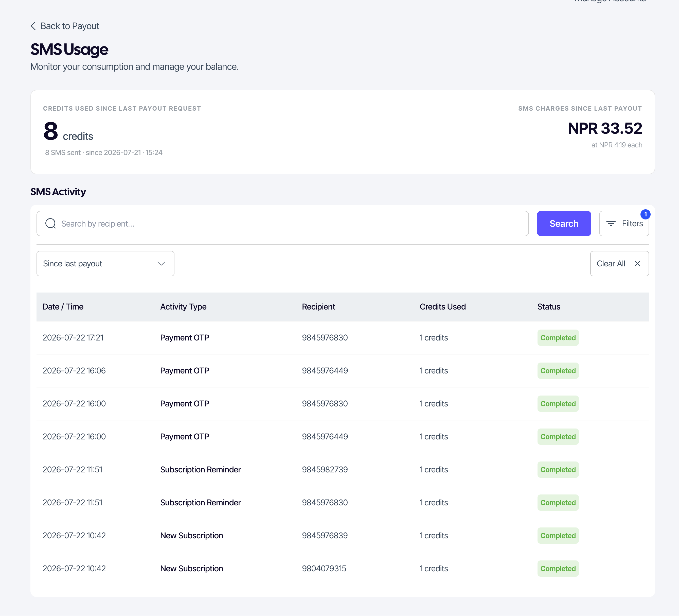Click the Activity Type column header
Screen dimensions: 679x616
pyautogui.click(x=183, y=307)
